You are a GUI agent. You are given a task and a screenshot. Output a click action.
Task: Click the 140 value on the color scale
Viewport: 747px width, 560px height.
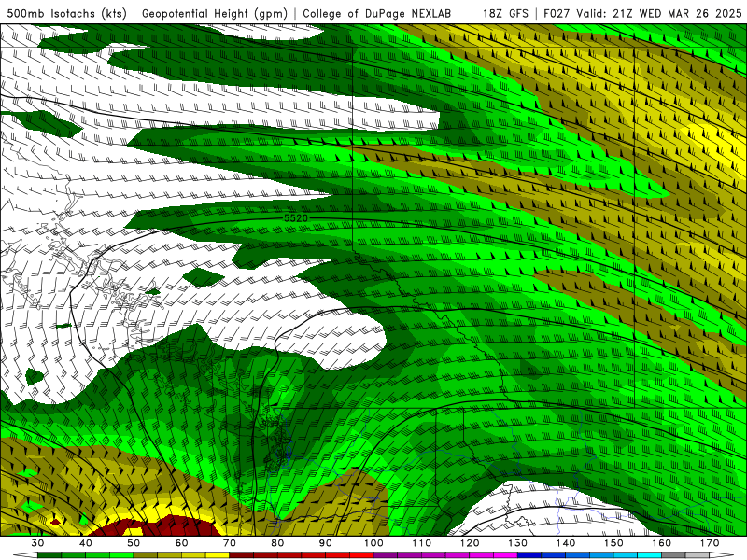click(x=566, y=543)
